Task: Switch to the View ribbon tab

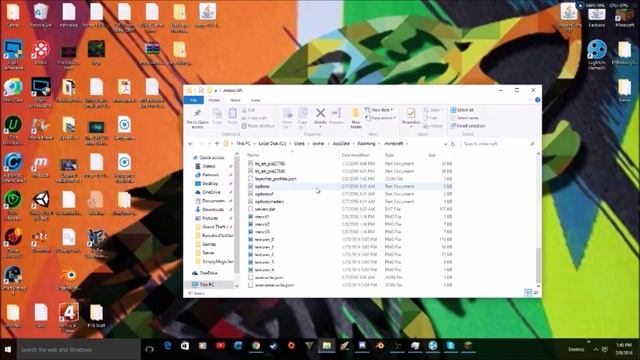Action: (256, 100)
